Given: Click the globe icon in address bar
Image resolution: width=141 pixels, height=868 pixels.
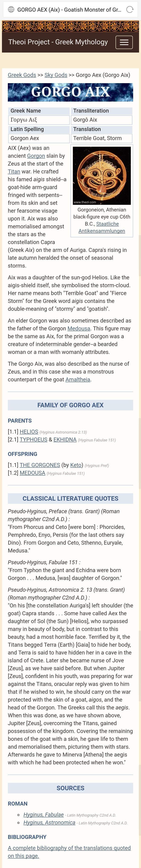Looking at the screenshot, I should [11, 10].
